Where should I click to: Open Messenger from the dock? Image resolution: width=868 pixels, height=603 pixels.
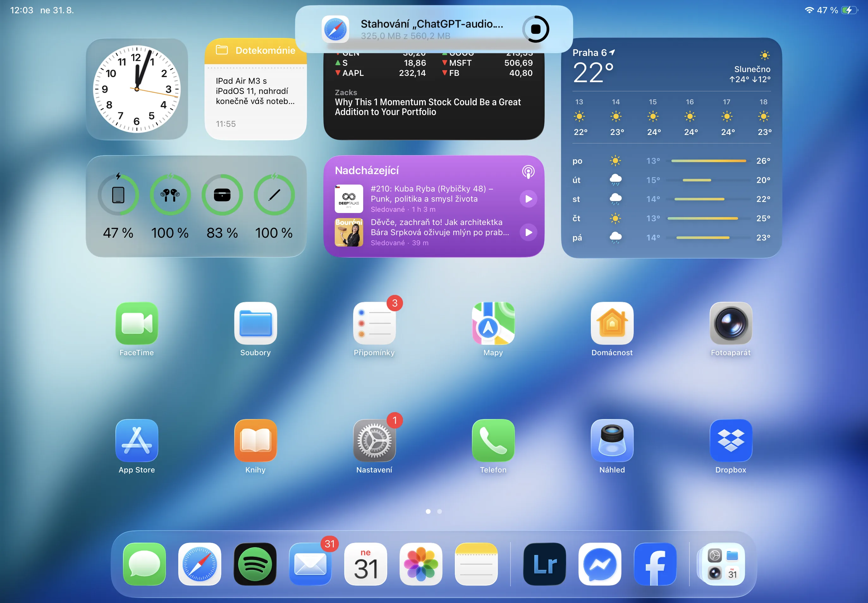[x=600, y=564]
